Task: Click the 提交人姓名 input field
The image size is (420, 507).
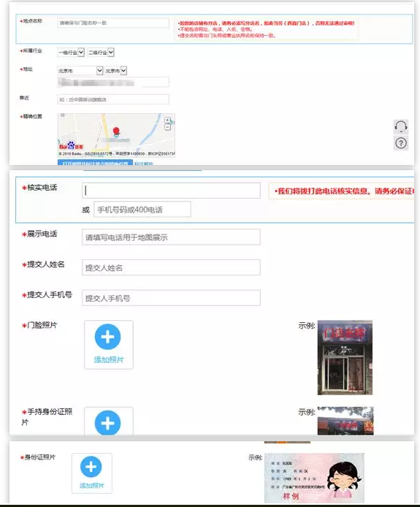Action: tap(171, 267)
